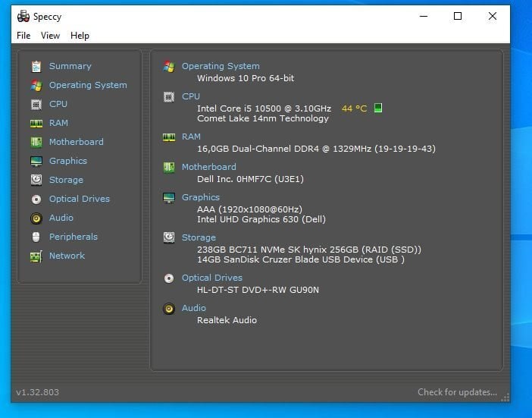Click the Summary clipboard icon in sidebar
This screenshot has width=532, height=418.
tap(36, 66)
